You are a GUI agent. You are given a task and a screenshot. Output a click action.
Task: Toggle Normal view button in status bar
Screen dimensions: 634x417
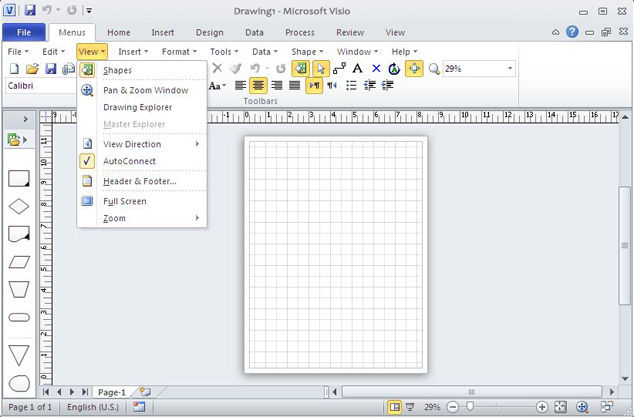point(395,406)
